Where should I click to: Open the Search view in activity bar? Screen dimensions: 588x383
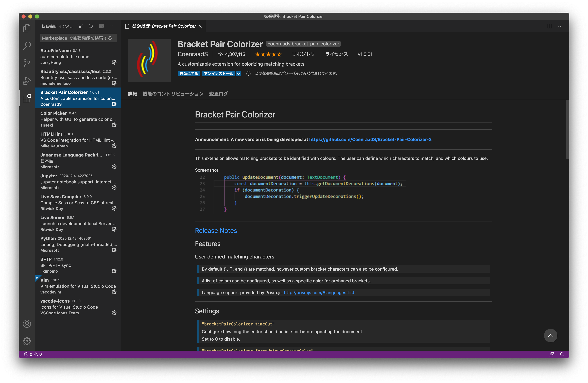(x=27, y=46)
